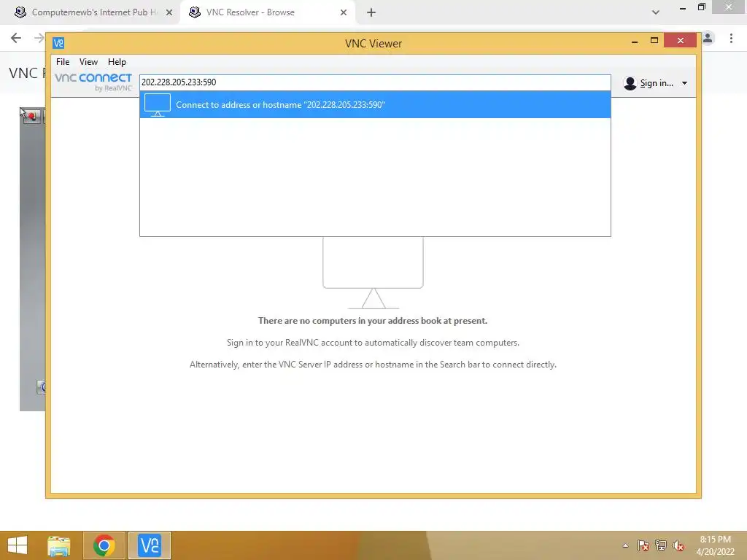Click the 'Alternatively, enter the VNC Server IP' text
747x560 pixels.
tap(373, 365)
